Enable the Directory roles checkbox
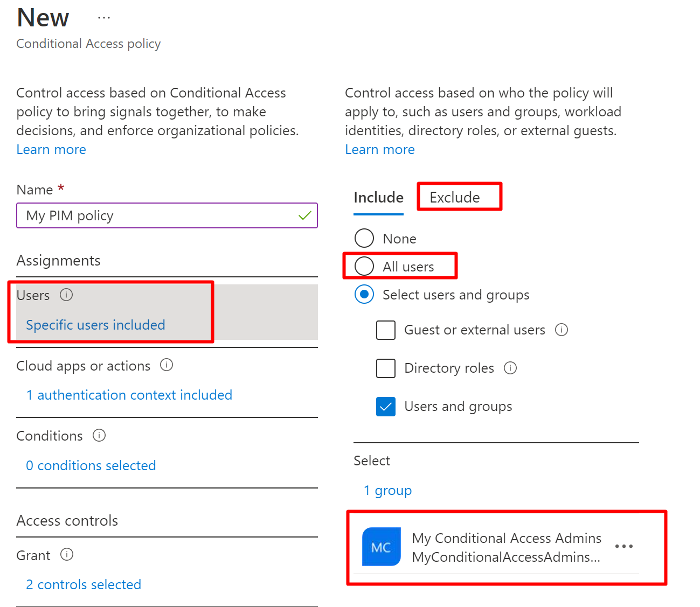Image resolution: width=700 pixels, height=607 pixels. click(386, 368)
